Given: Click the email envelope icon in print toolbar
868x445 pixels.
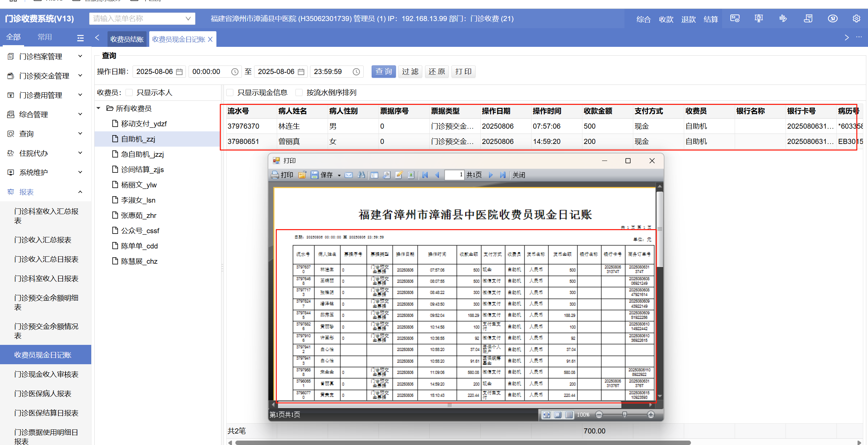Looking at the screenshot, I should 349,175.
